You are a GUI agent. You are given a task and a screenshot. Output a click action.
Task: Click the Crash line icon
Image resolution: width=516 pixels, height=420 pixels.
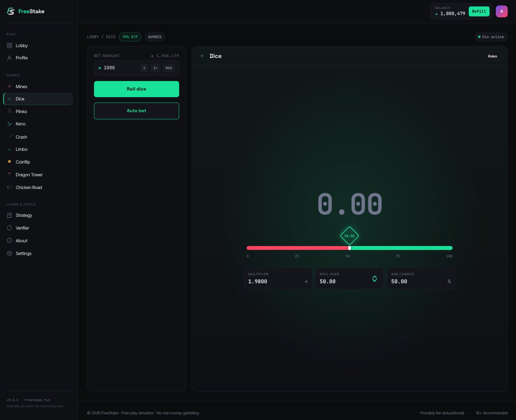[10, 136]
